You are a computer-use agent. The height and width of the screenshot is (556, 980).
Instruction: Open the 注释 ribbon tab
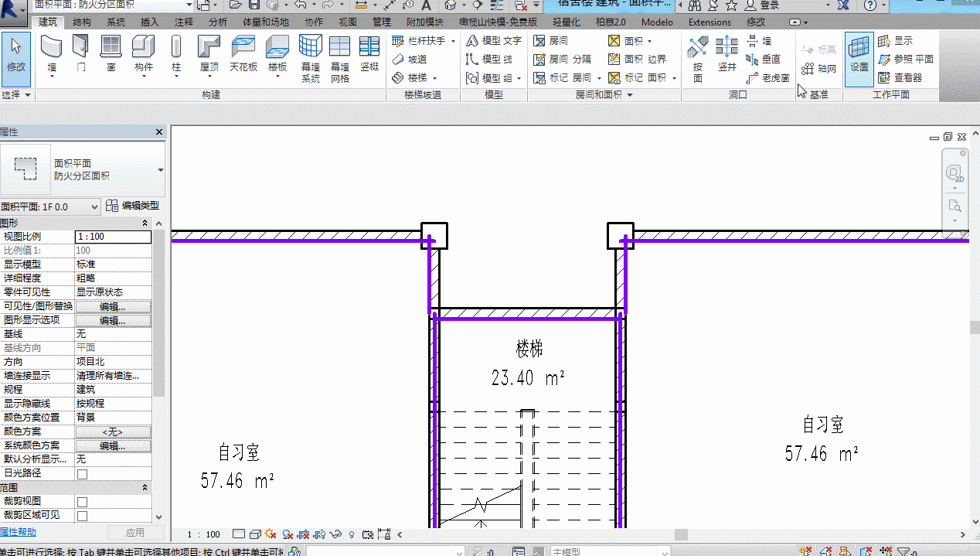[x=184, y=22]
